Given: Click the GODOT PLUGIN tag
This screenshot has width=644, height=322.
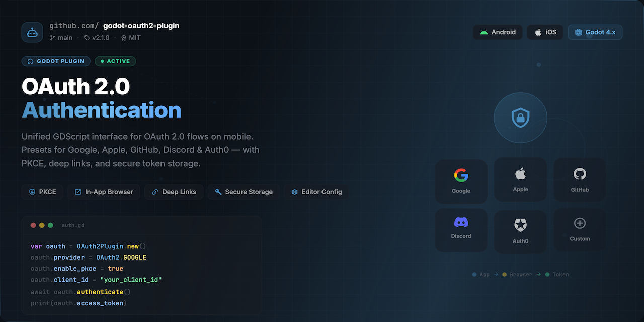Looking at the screenshot, I should [56, 61].
